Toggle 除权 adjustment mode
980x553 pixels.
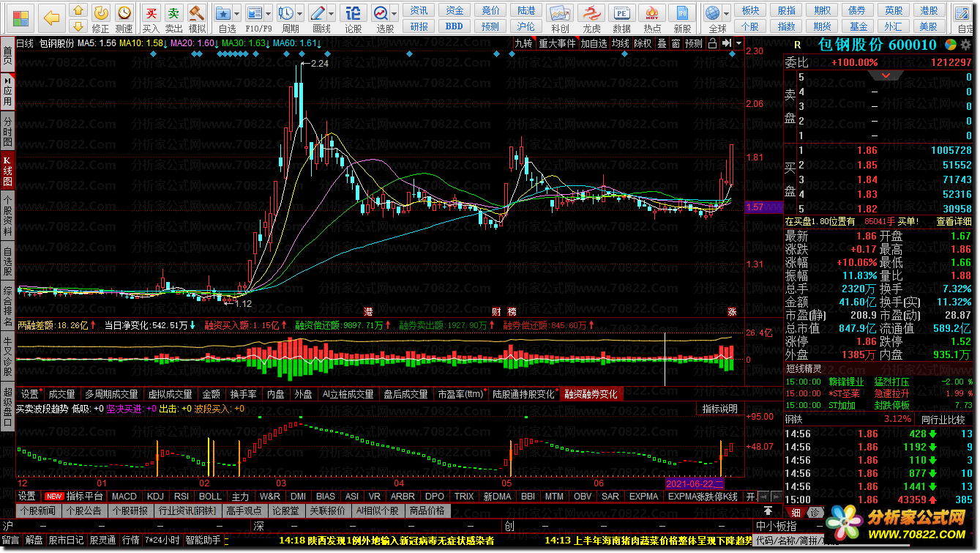pyautogui.click(x=643, y=43)
